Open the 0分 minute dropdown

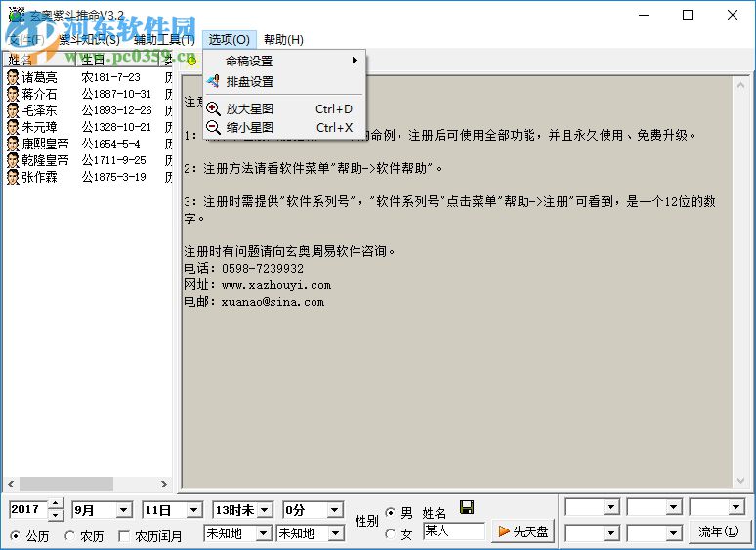click(335, 510)
